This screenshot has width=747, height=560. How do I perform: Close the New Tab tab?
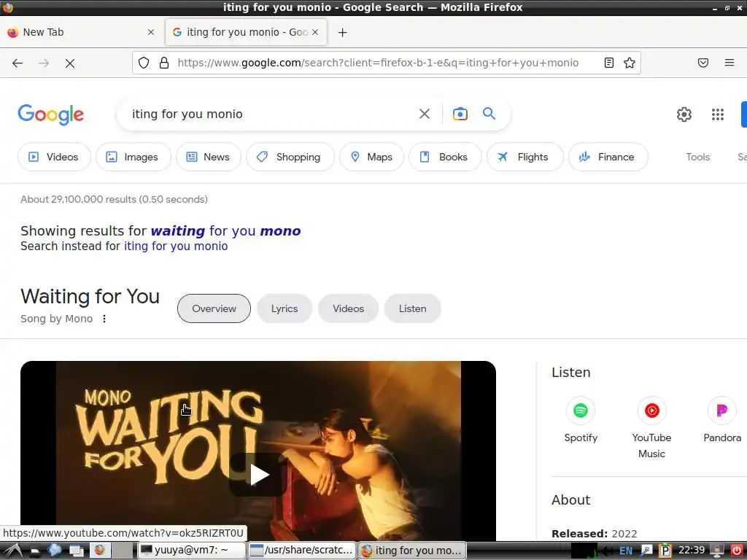pos(151,32)
